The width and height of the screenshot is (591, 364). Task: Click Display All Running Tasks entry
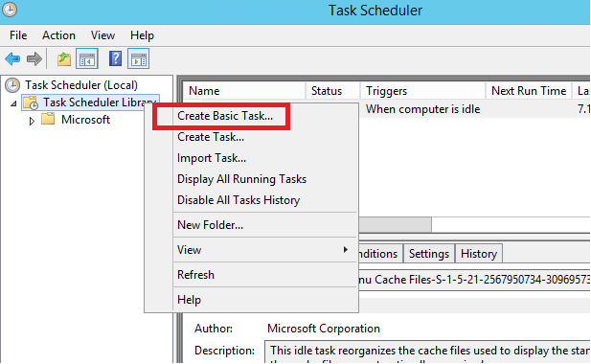pyautogui.click(x=241, y=179)
